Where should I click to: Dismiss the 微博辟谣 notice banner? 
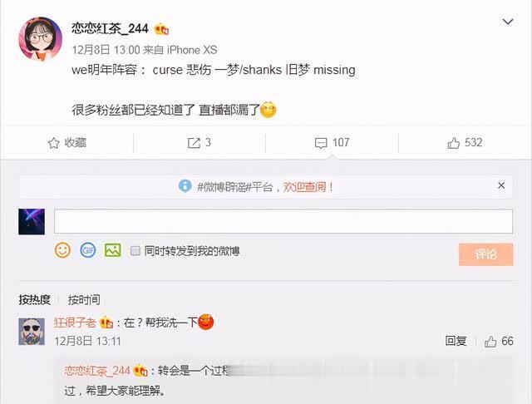tap(501, 185)
